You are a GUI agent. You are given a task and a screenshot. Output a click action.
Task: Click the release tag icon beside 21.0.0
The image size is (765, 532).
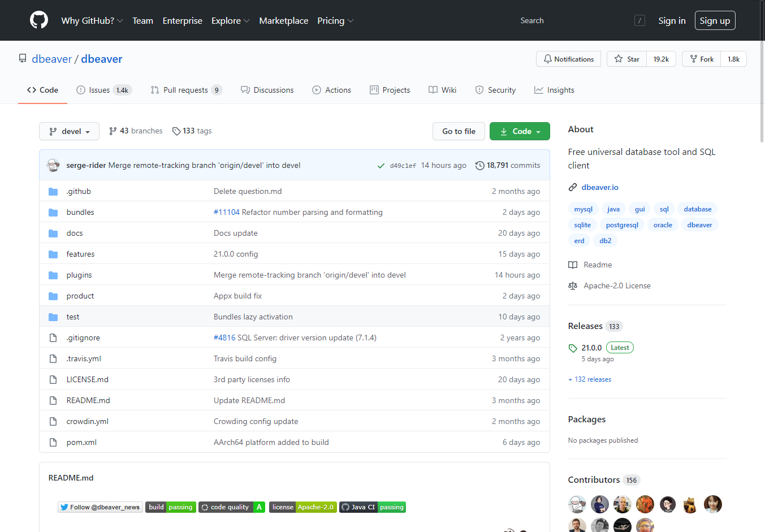(x=573, y=348)
